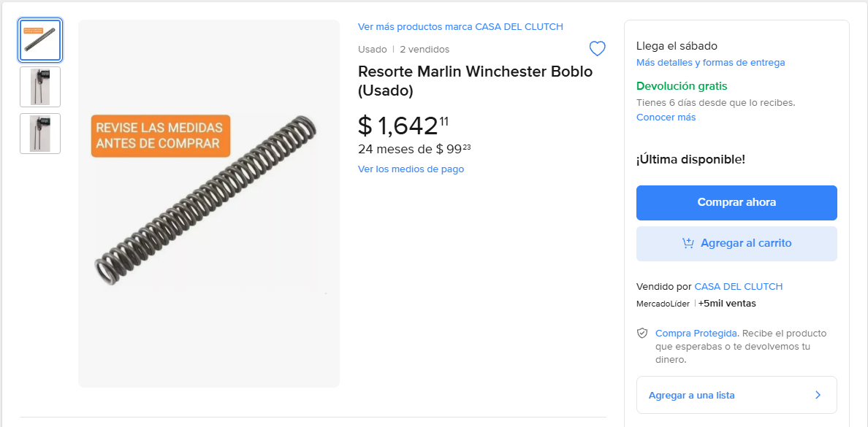Click Conocer más under free returns

pos(666,118)
